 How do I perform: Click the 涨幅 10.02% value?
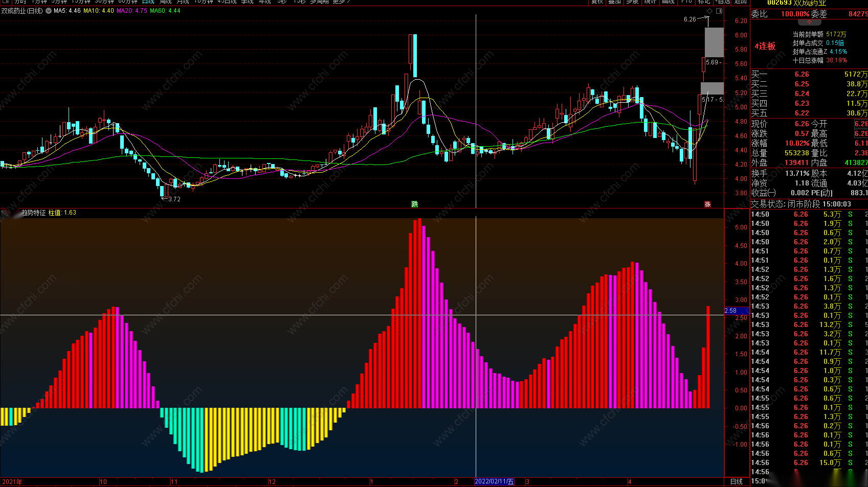pyautogui.click(x=797, y=143)
